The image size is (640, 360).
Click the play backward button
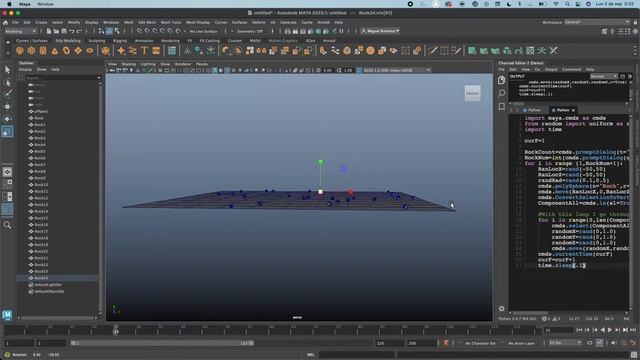602,330
